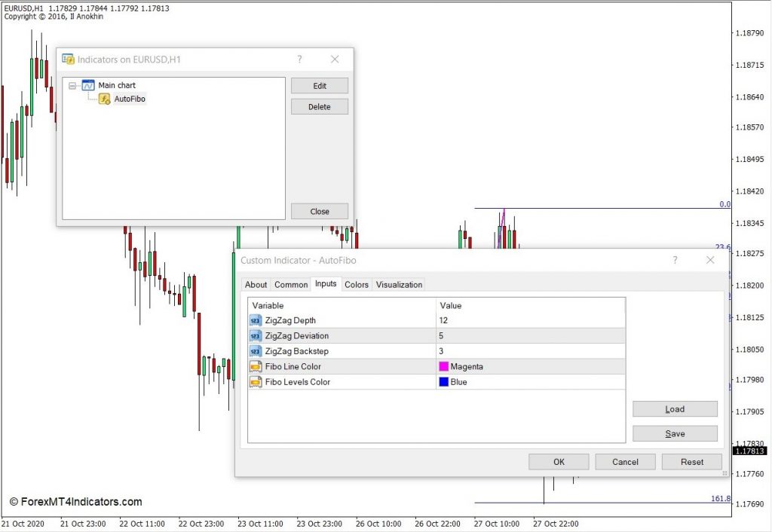Screen dimensions: 772x532
Task: Click the 23 Oct 11:00 time axis label
Action: tap(260, 524)
